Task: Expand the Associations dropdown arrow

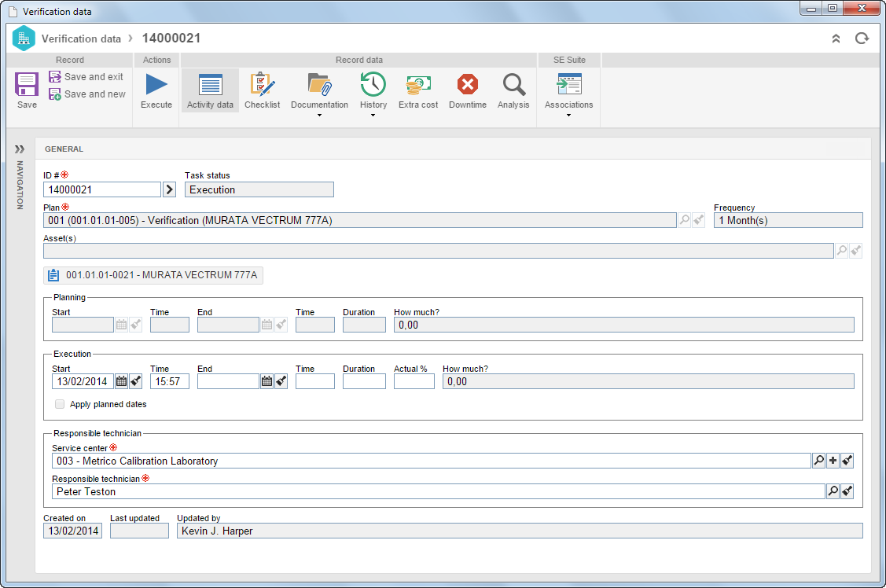Action: pos(569,116)
